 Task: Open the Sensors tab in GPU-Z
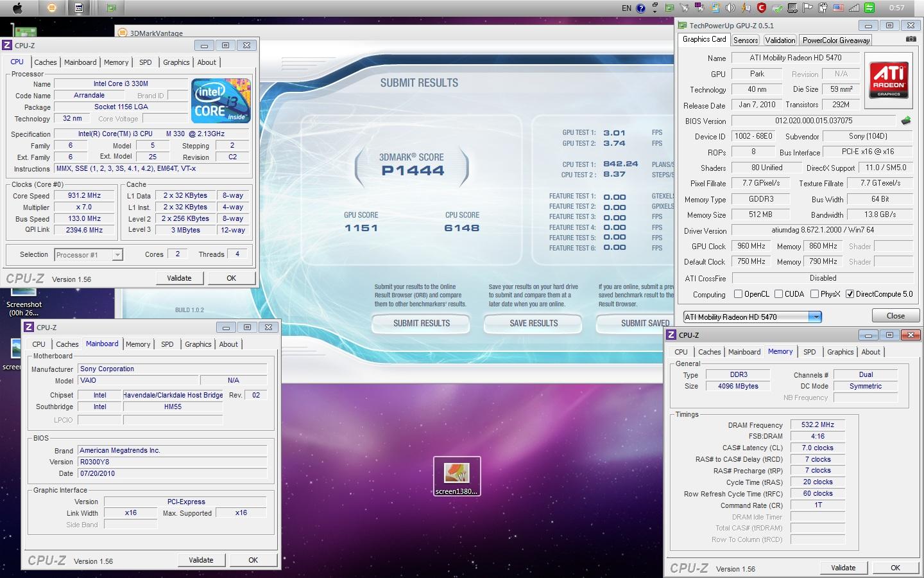pos(746,40)
